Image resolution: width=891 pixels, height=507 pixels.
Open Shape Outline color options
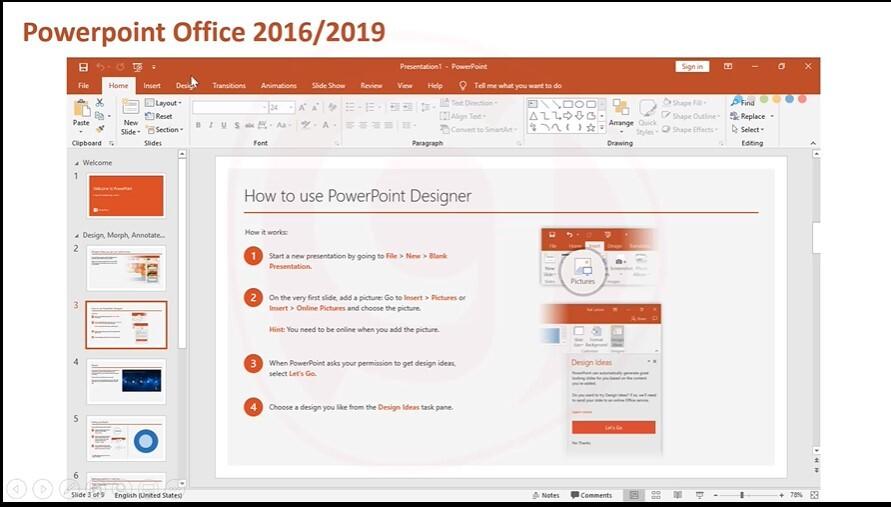coord(691,116)
